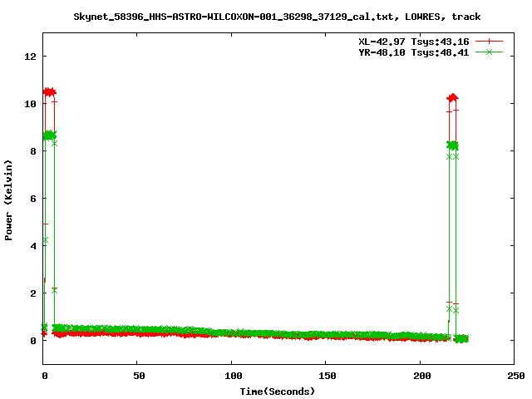Click the Time(Seconds) x-axis label
532x399 pixels.
click(277, 392)
